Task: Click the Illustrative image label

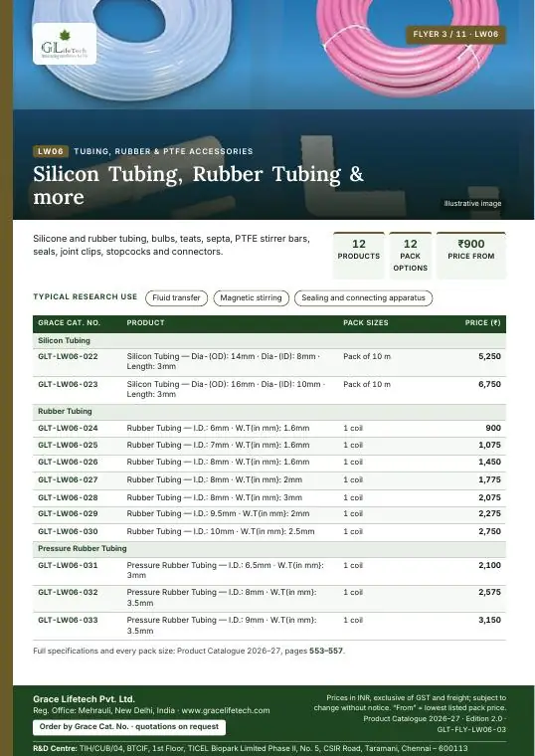Action: (x=472, y=204)
